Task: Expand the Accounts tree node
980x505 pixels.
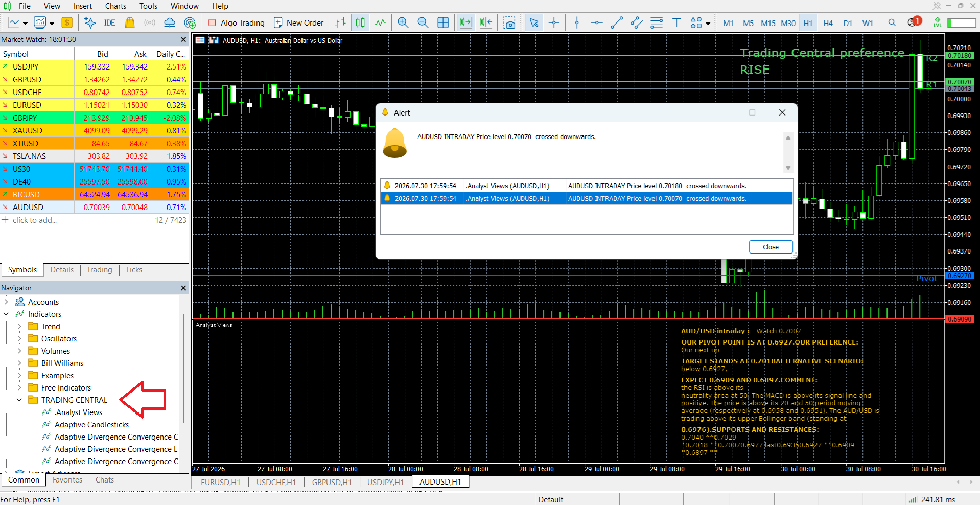Action: coord(6,302)
